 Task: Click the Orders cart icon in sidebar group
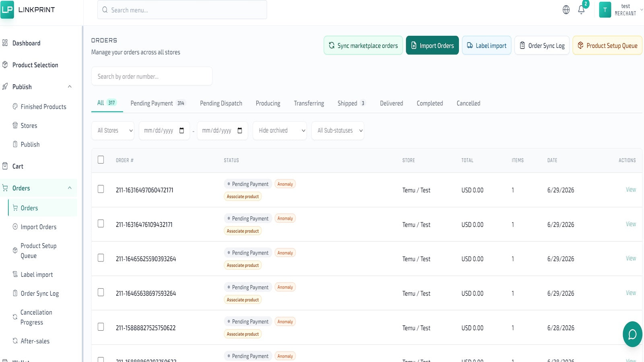coord(5,188)
